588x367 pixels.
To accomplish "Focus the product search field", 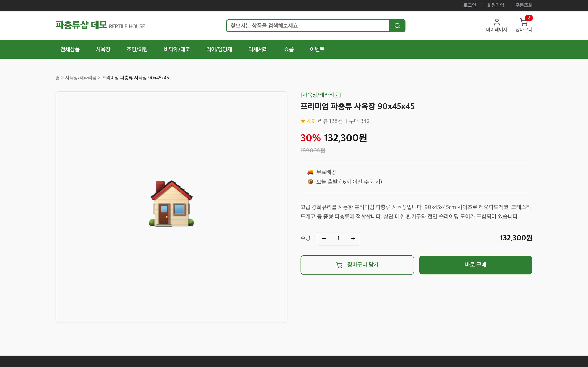I will pos(308,26).
